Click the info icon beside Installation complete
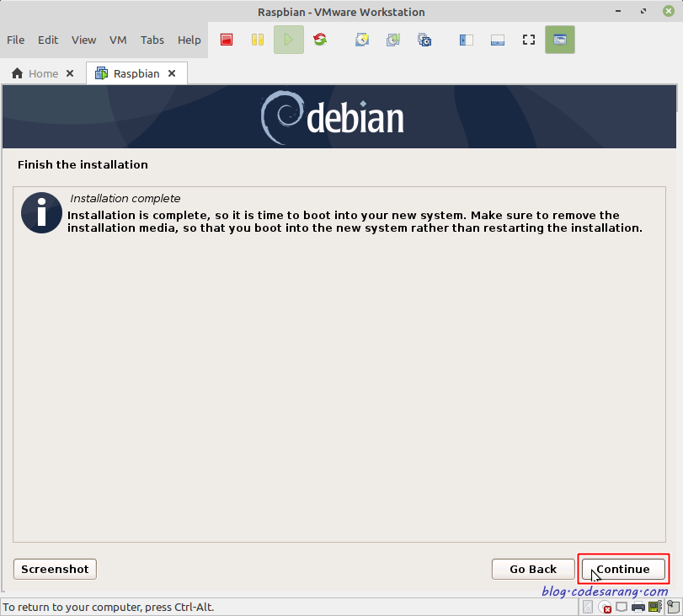The width and height of the screenshot is (683, 616). tap(41, 212)
